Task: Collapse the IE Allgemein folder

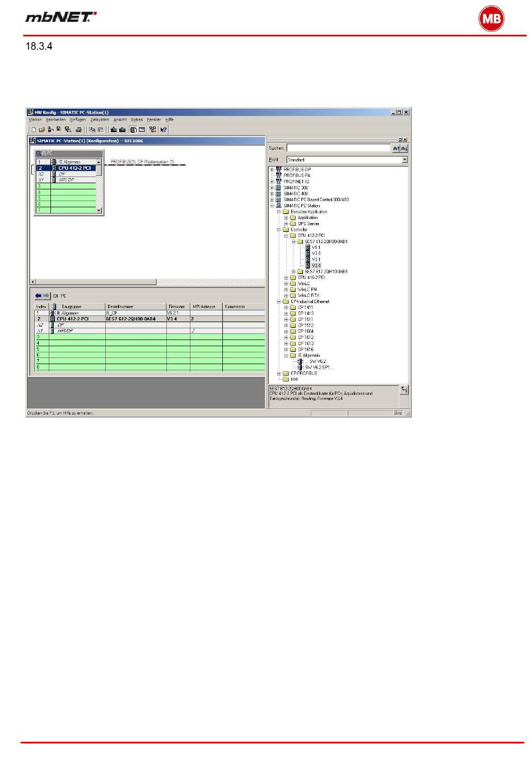Action: click(x=286, y=355)
